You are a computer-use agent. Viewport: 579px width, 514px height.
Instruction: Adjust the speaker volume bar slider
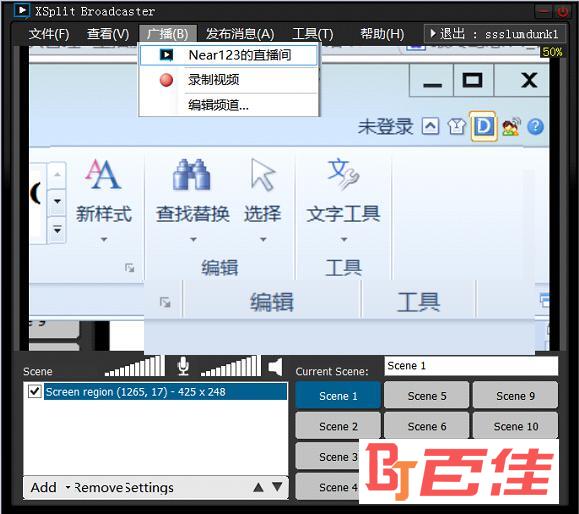230,366
